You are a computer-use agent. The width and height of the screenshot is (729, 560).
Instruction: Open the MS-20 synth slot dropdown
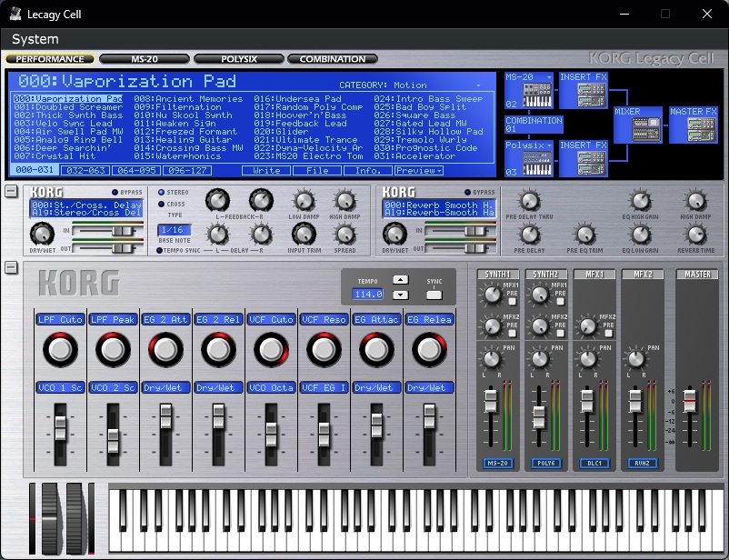tap(549, 77)
